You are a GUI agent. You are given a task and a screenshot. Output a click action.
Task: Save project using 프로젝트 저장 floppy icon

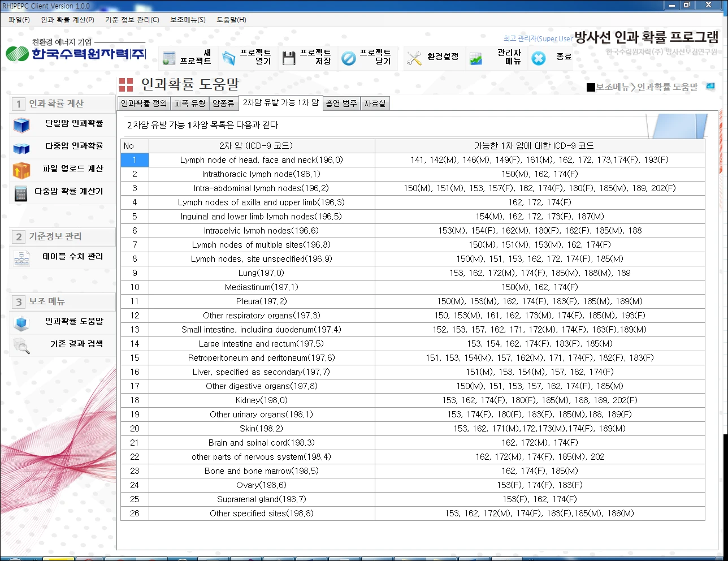click(289, 58)
